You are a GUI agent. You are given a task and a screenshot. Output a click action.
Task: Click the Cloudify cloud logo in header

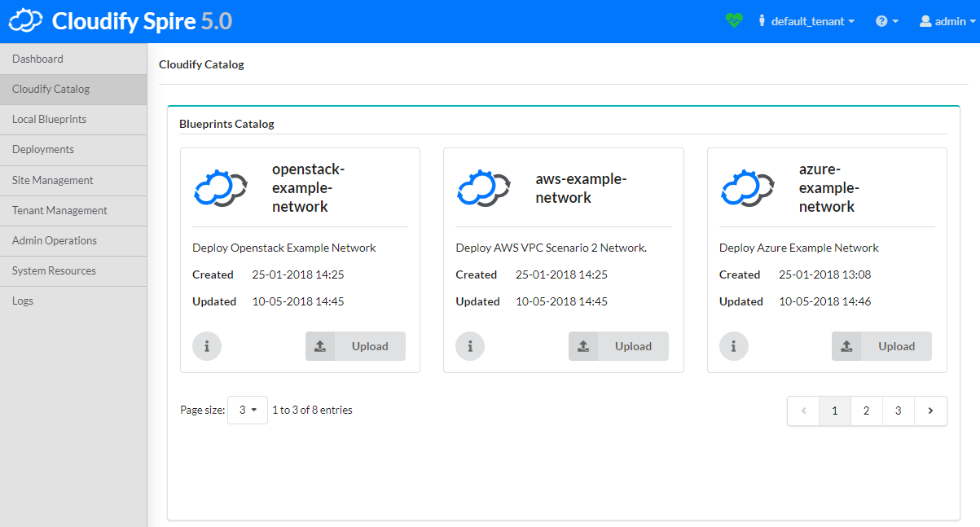click(25, 21)
